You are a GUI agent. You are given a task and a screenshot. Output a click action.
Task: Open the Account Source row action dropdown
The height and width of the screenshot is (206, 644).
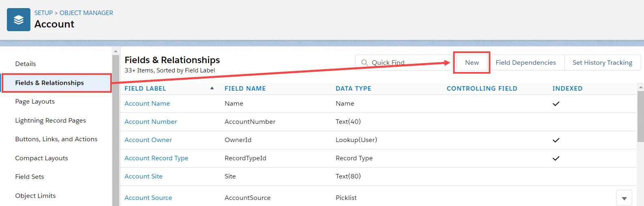[624, 198]
